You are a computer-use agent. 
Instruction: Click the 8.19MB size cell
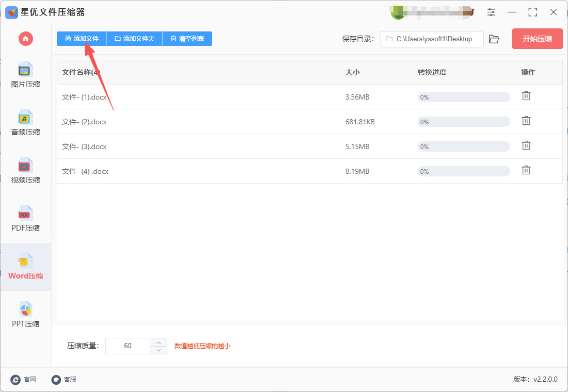point(357,171)
